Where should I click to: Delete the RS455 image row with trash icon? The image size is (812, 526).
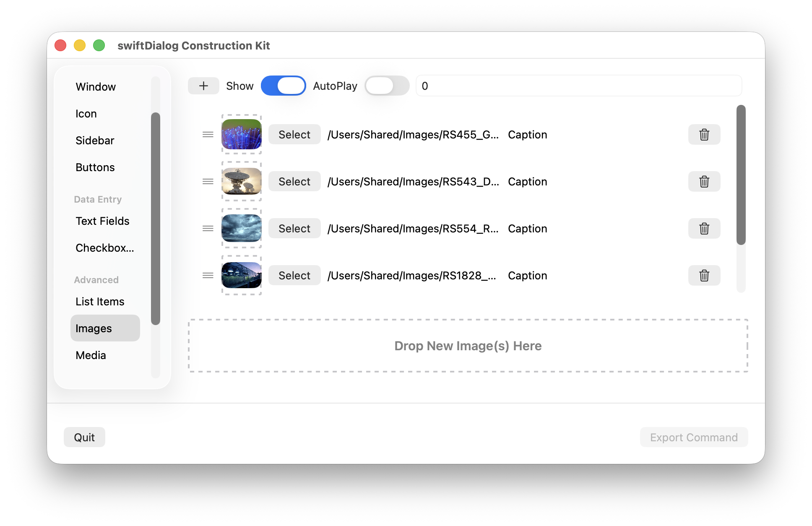coord(704,135)
